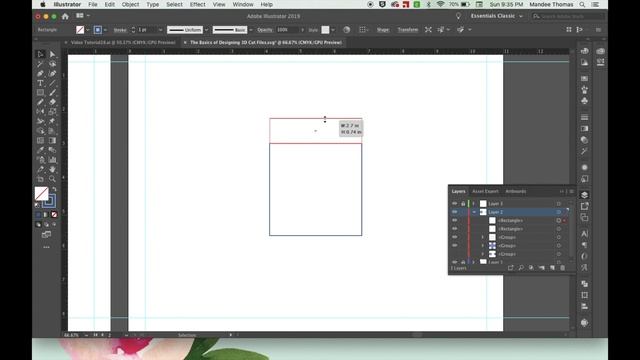Open Essentials Classic workspace dropdown
Image resolution: width=640 pixels, height=360 pixels.
click(x=496, y=16)
